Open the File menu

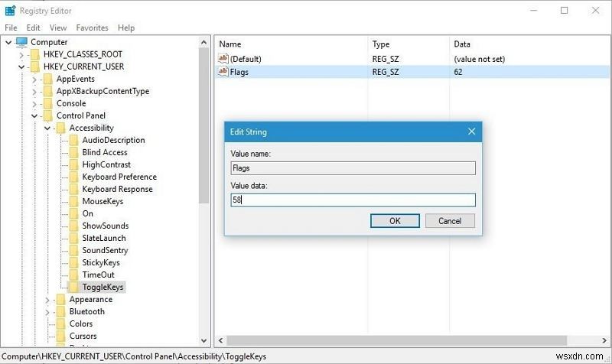tap(11, 28)
